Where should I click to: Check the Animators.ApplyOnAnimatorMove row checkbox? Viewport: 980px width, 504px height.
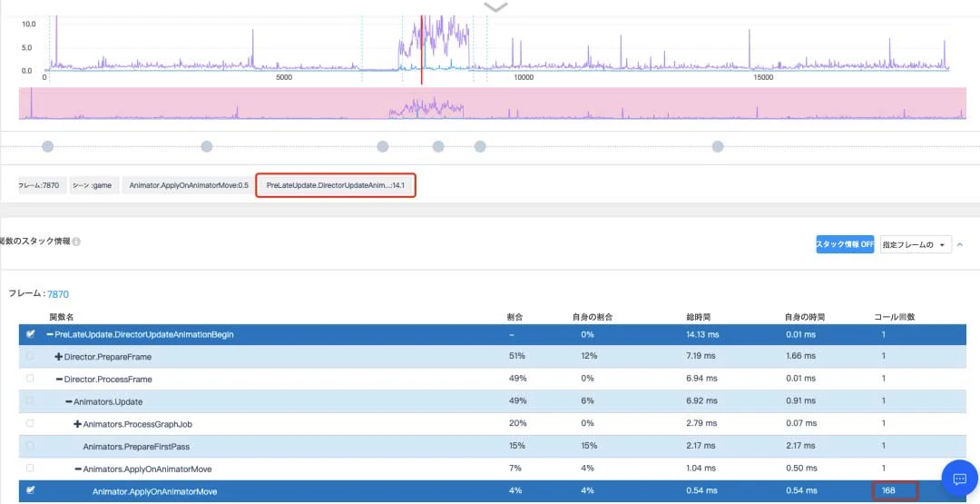pyautogui.click(x=30, y=469)
